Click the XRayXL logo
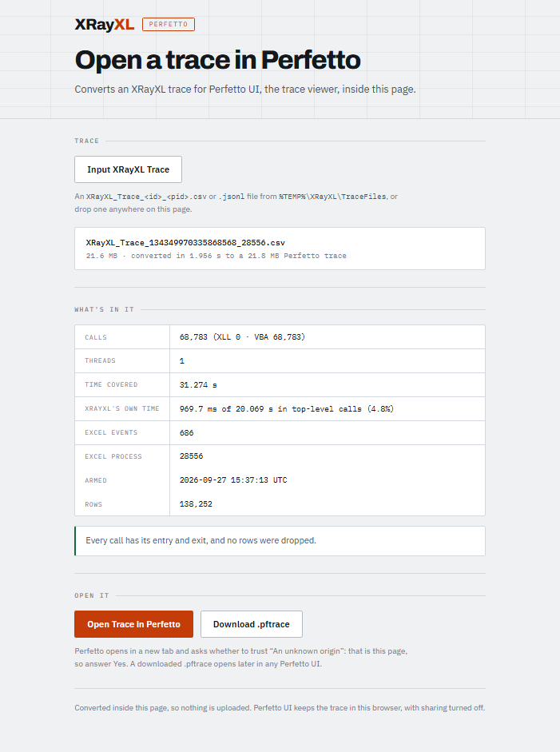The image size is (560, 752). coord(104,25)
